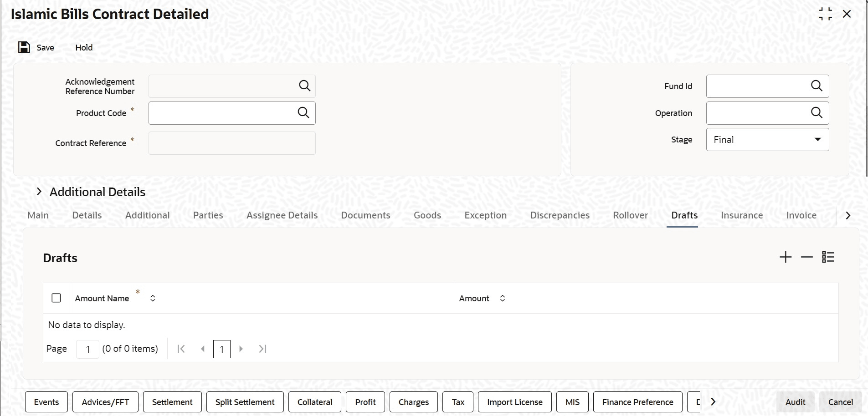The image size is (868, 416).
Task: Open Finance Preference subscreen
Action: 638,402
